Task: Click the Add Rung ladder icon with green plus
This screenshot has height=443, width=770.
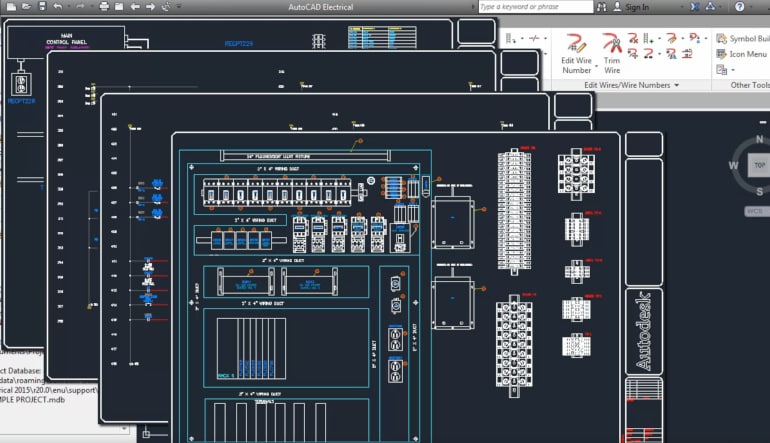Action: [649, 38]
